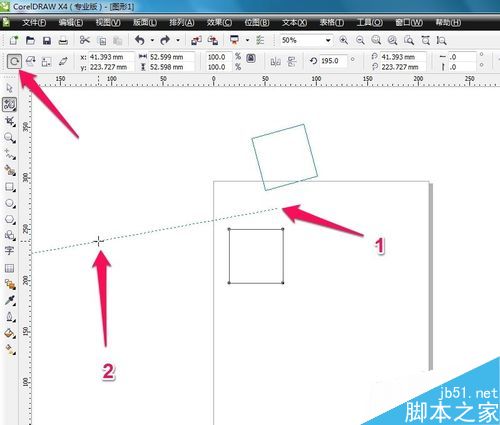Redo the last undone action
The image size is (500, 425).
tap(165, 40)
